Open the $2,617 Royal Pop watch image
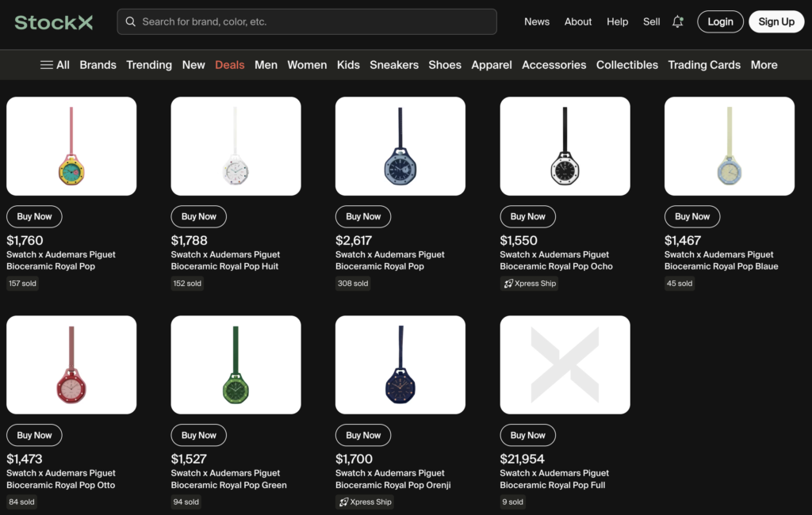The image size is (812, 515). (400, 146)
